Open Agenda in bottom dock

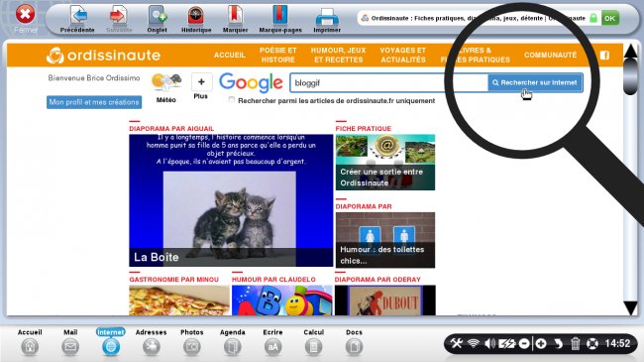coord(233,342)
